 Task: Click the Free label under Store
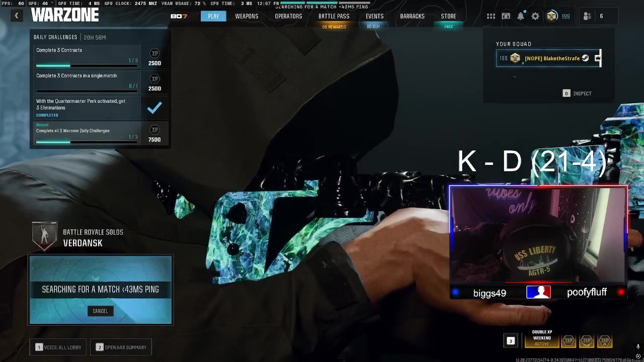click(448, 27)
